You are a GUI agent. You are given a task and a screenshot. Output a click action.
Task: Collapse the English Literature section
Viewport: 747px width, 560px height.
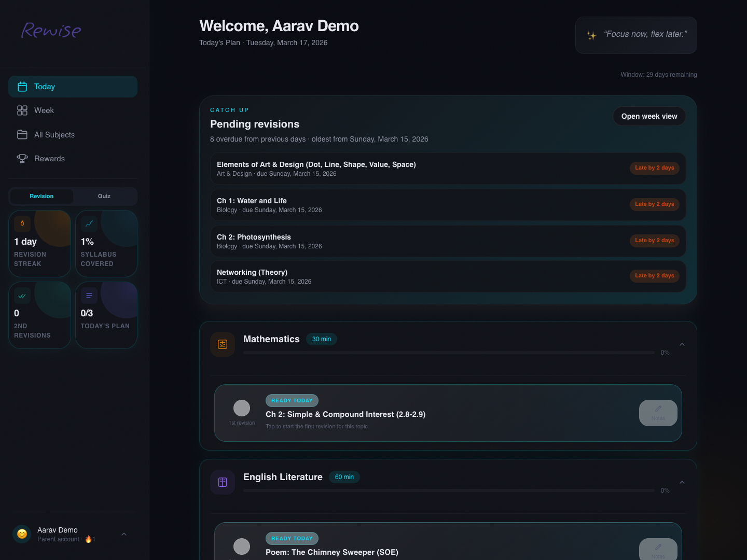[682, 482]
